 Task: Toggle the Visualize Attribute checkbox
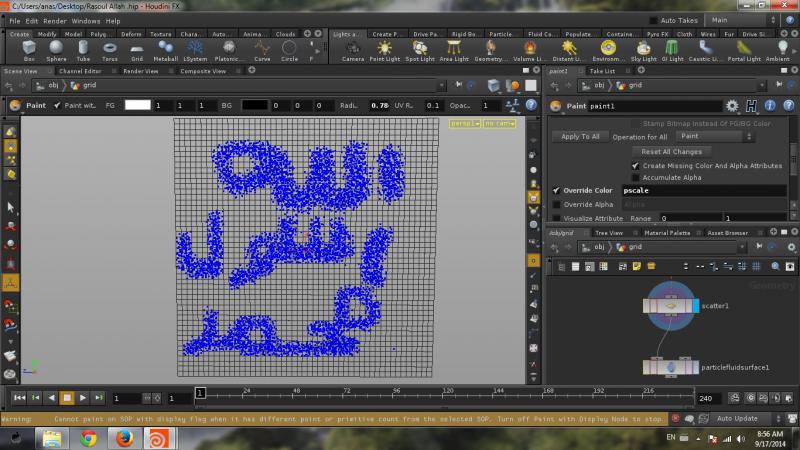point(556,218)
